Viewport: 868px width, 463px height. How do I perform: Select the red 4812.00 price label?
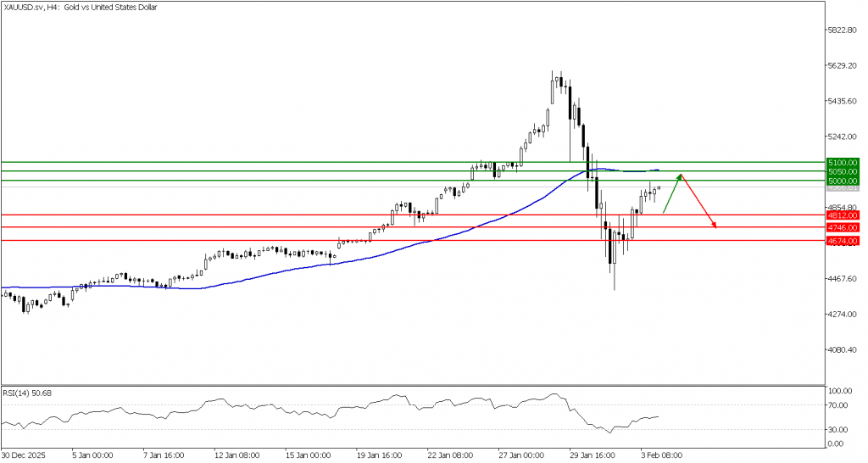click(x=843, y=215)
